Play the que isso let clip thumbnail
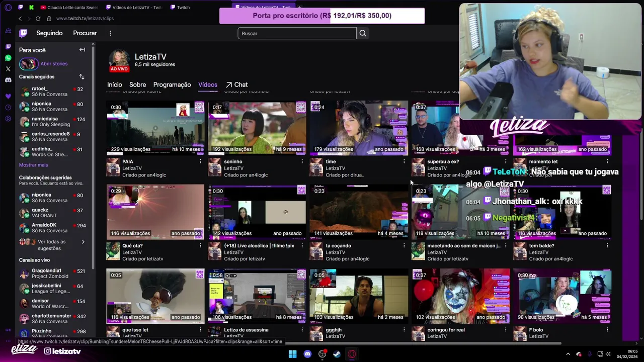 point(155,296)
